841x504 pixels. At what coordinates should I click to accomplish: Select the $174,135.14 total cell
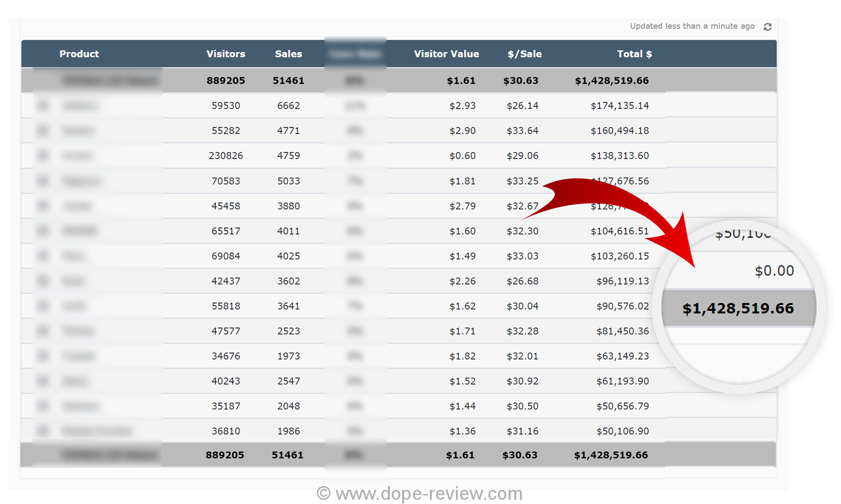pyautogui.click(x=619, y=106)
